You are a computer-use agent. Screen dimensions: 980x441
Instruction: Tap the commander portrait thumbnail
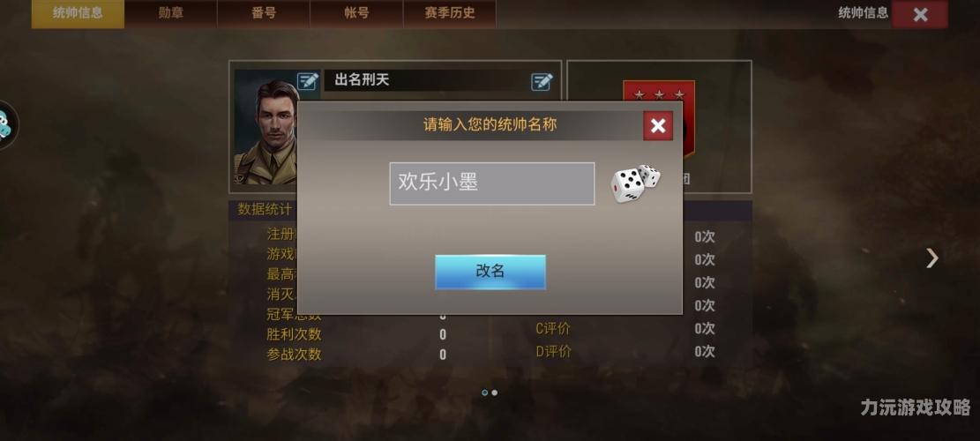[266, 128]
